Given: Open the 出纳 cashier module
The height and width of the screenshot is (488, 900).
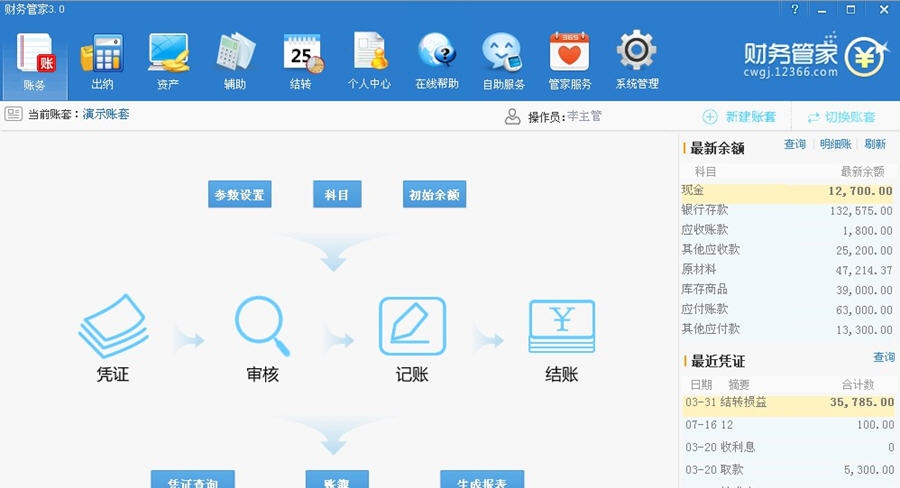Looking at the screenshot, I should point(102,62).
